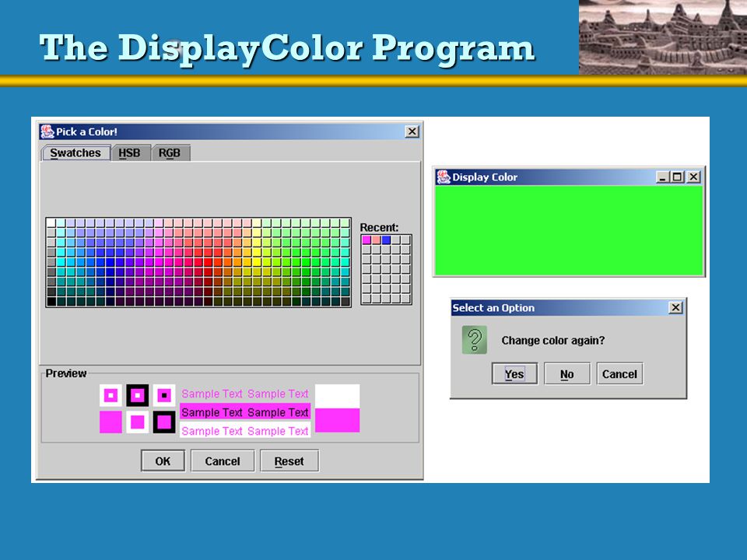
Task: Click the slide title 'The DisplayColor Program'
Action: pos(287,48)
